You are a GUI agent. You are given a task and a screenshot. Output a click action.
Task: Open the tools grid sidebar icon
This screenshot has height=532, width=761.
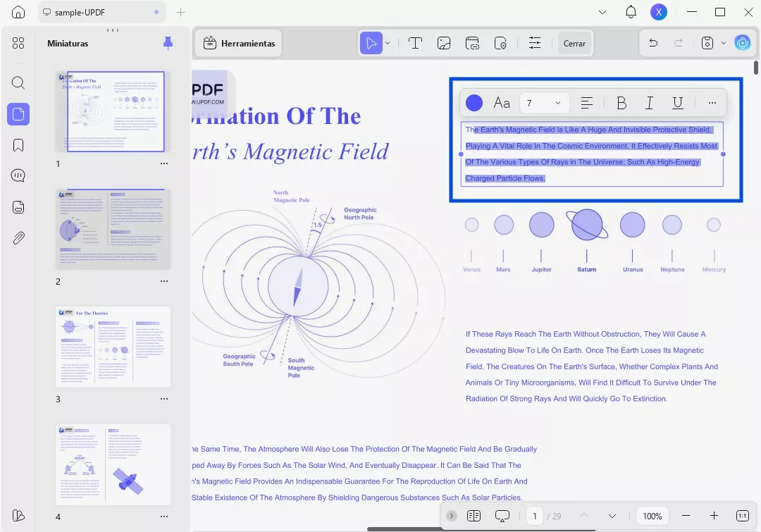coord(18,43)
